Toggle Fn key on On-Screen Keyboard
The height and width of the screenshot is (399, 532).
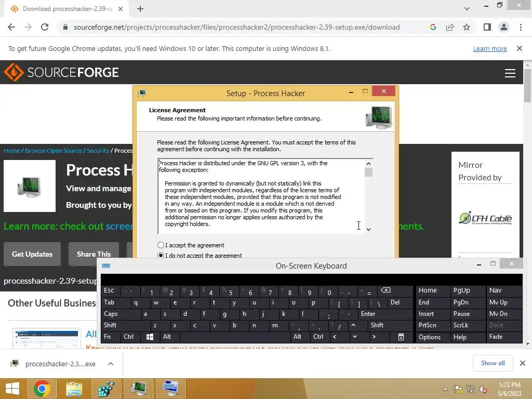[x=111, y=337]
